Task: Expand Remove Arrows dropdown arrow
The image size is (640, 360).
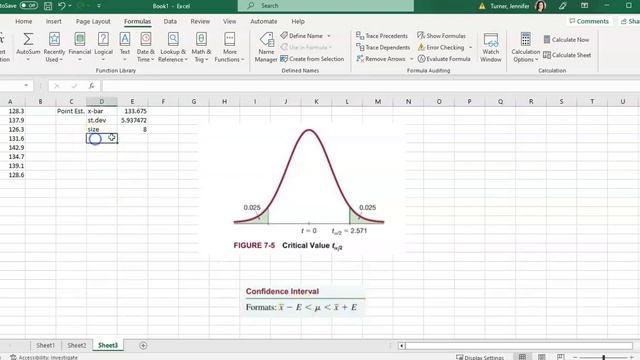Action: click(411, 59)
